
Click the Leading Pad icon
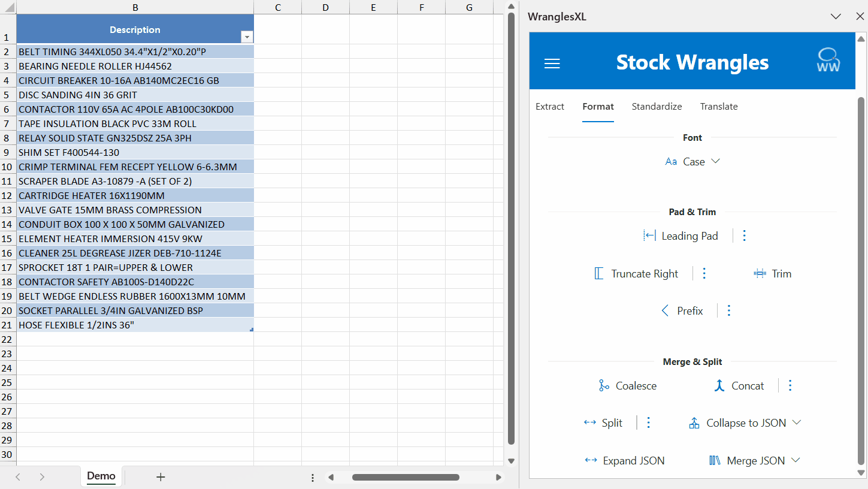649,236
